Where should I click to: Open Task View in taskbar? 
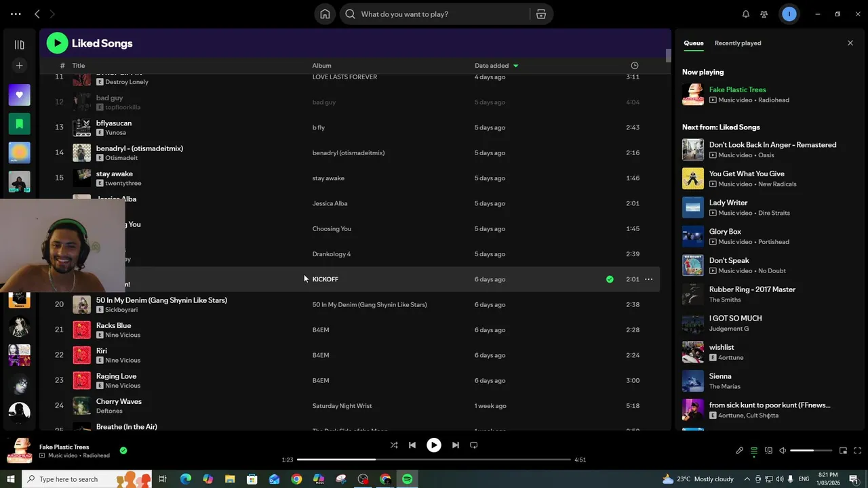click(x=163, y=479)
